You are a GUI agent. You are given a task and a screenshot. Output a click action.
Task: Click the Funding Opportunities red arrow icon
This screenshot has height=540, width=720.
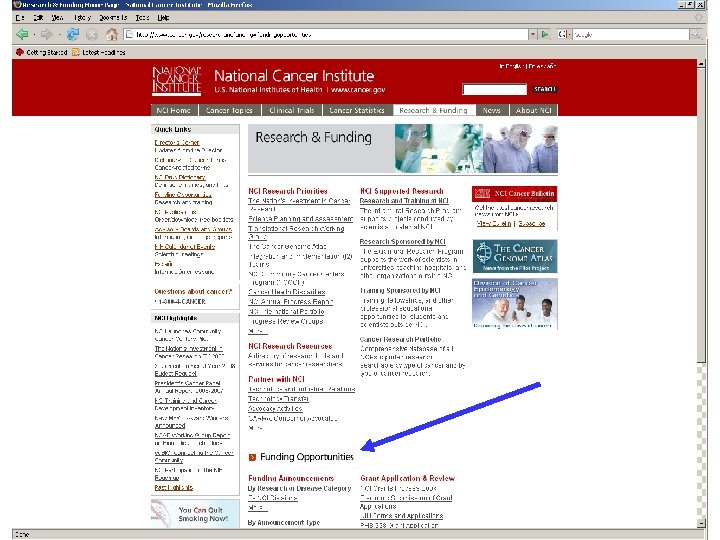[252, 457]
